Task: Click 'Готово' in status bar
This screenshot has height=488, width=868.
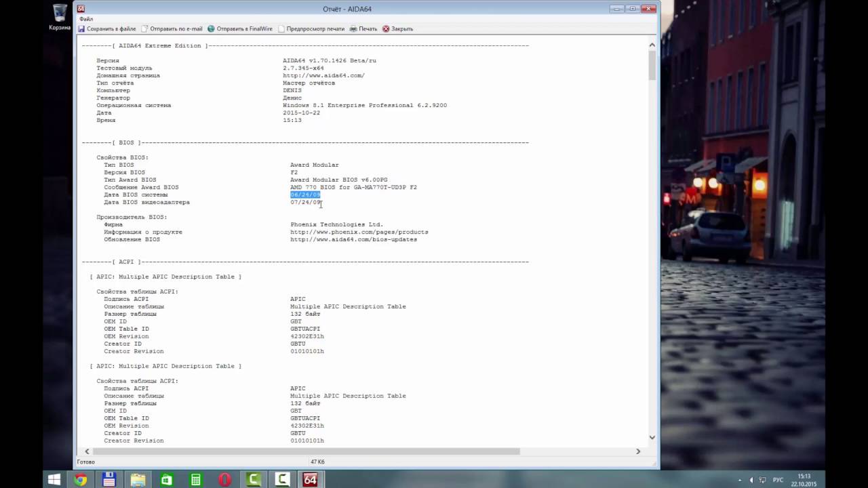Action: pyautogui.click(x=85, y=462)
